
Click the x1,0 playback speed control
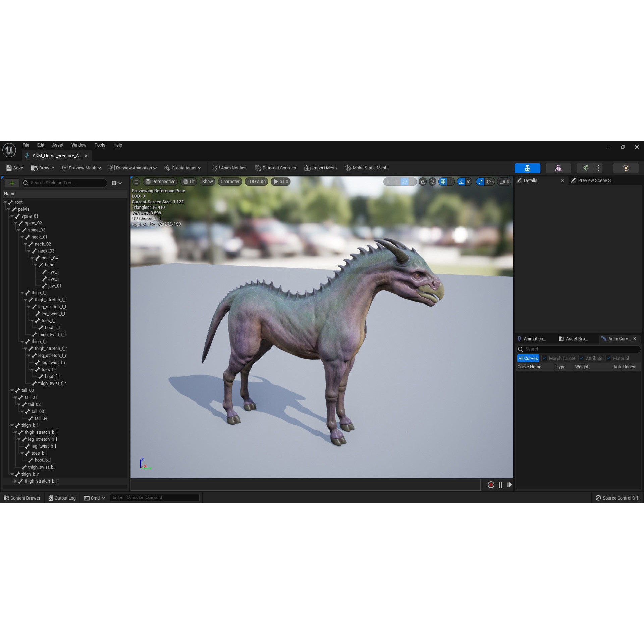[280, 181]
